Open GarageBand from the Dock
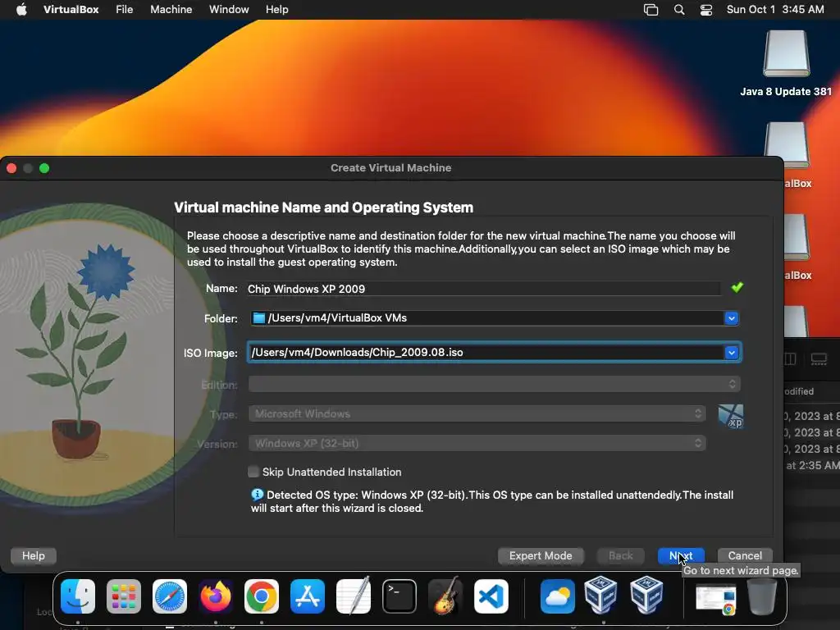Screen dimensions: 840x630 (445, 596)
